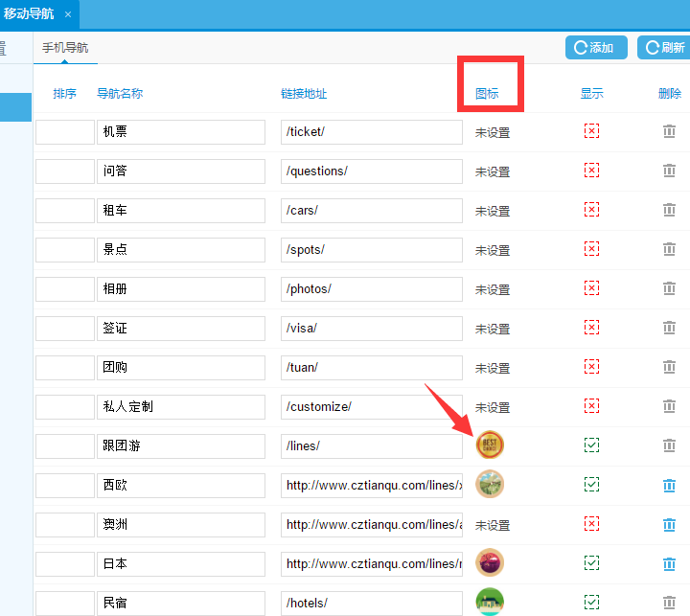
Task: Click the sort order field for 景点
Action: [x=64, y=250]
